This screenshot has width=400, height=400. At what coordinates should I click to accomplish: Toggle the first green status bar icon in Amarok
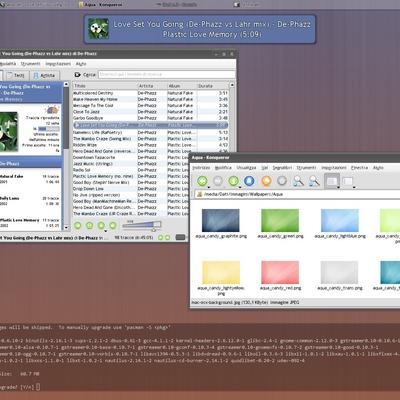click(x=160, y=238)
